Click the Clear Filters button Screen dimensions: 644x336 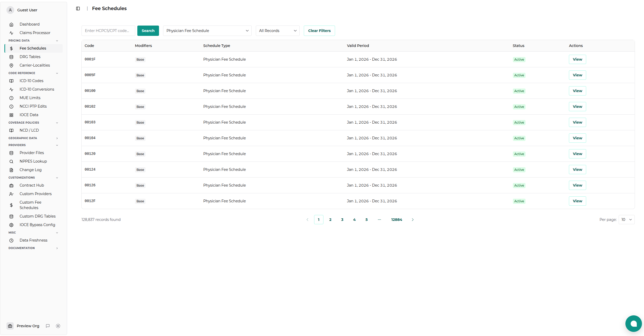319,31
